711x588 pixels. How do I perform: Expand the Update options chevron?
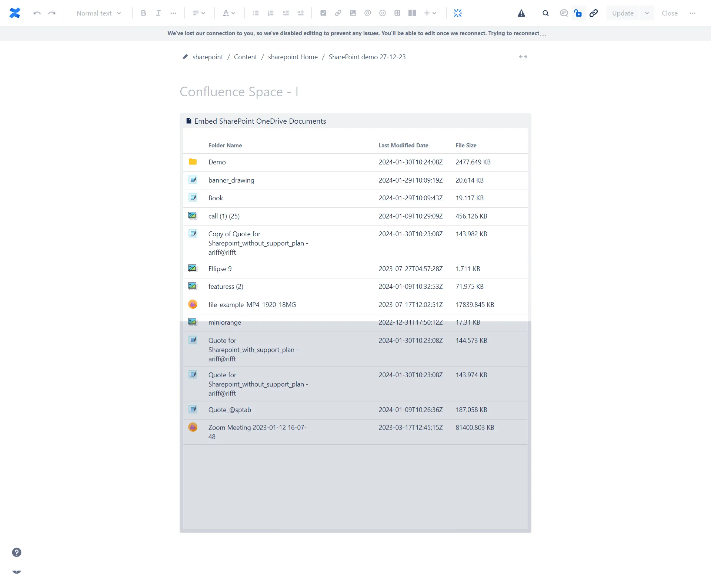pos(647,13)
